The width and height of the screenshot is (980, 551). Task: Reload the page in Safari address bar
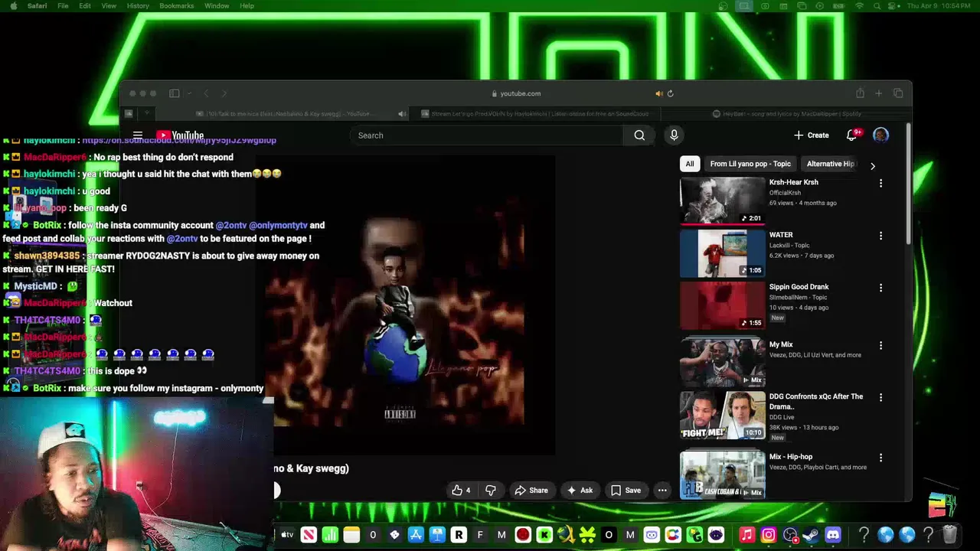pyautogui.click(x=670, y=93)
